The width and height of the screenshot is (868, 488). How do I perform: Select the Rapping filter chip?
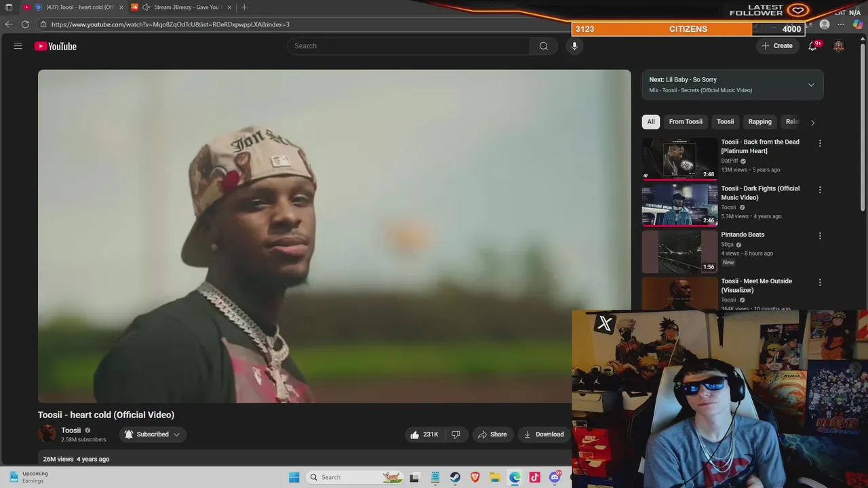759,122
